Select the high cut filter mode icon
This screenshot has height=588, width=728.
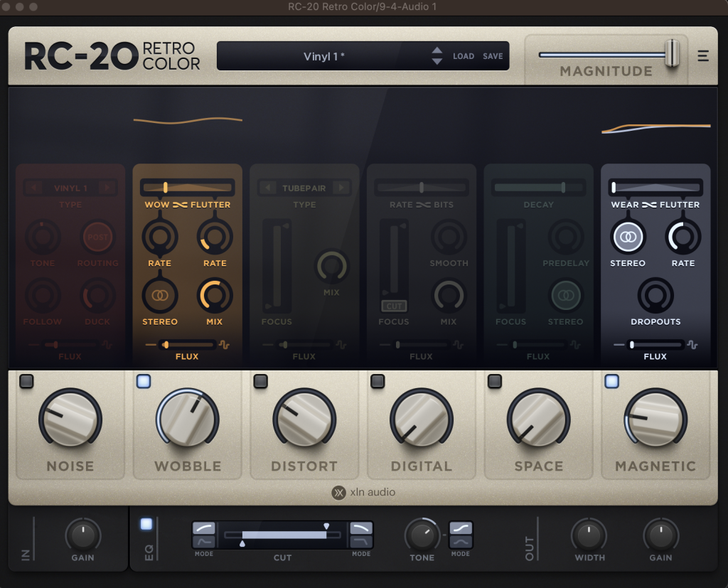(x=361, y=528)
